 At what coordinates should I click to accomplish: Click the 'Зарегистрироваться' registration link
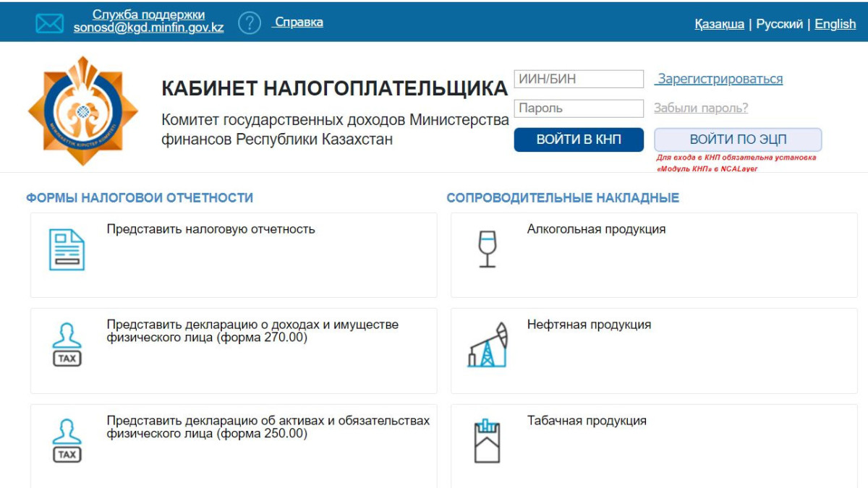720,78
